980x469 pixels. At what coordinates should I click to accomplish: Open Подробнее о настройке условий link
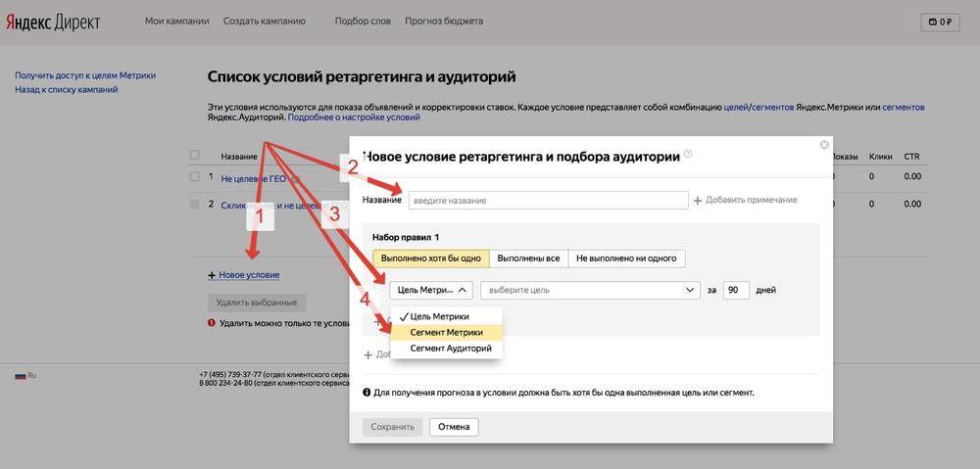354,117
